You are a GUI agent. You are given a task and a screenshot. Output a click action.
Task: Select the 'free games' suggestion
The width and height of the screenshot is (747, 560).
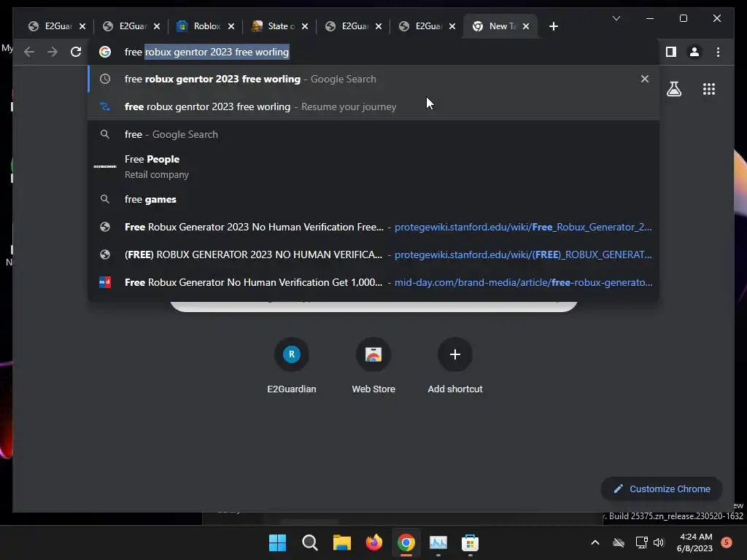click(374, 199)
